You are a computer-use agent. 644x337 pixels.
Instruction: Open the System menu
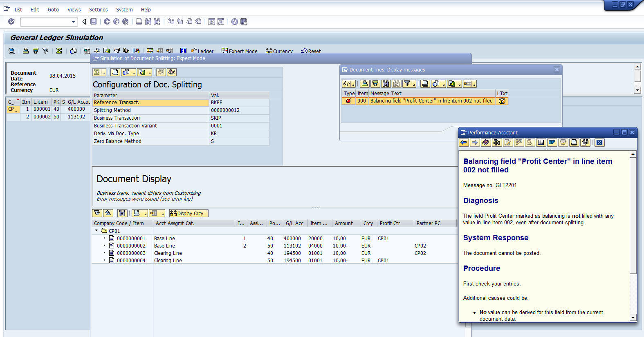[x=124, y=10]
